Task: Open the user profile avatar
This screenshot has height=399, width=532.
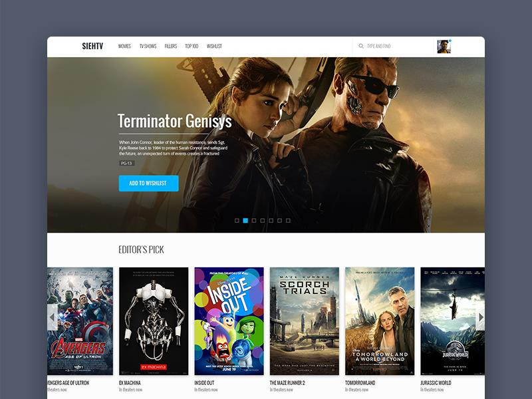Action: (444, 47)
